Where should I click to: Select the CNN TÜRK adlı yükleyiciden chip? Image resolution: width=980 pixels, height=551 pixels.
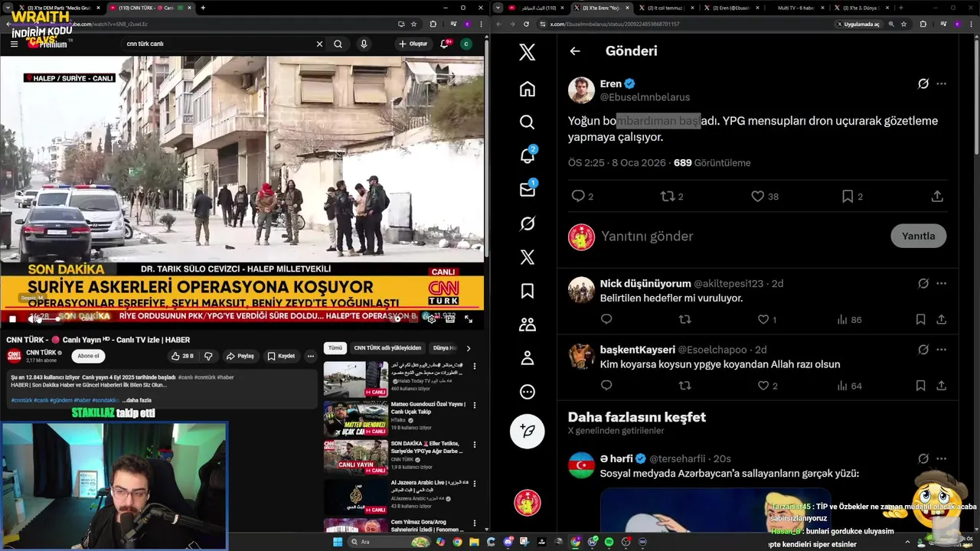coord(387,347)
